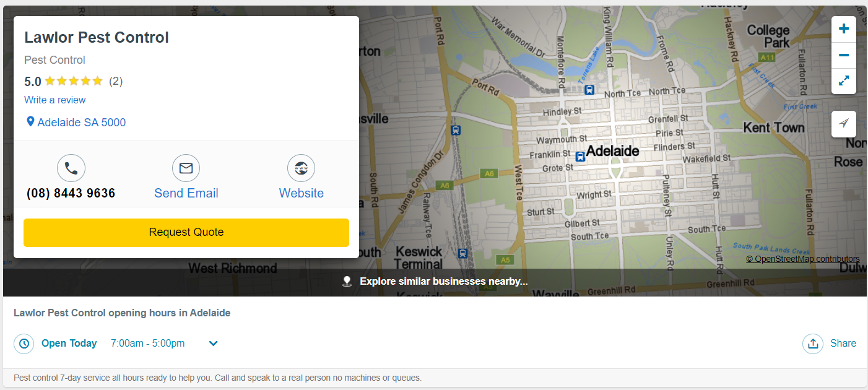Click the website globe icon
The image size is (868, 390).
(x=301, y=168)
